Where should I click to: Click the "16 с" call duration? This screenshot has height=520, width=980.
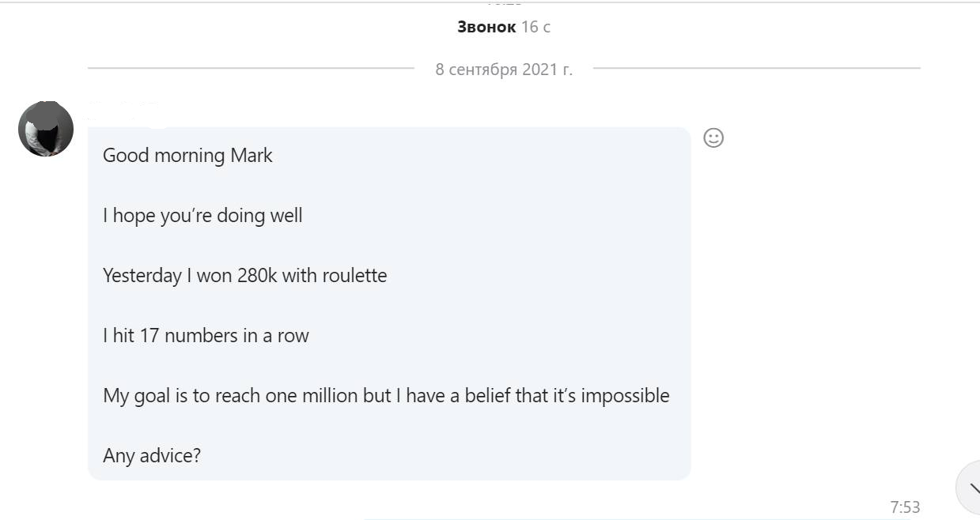click(x=536, y=27)
